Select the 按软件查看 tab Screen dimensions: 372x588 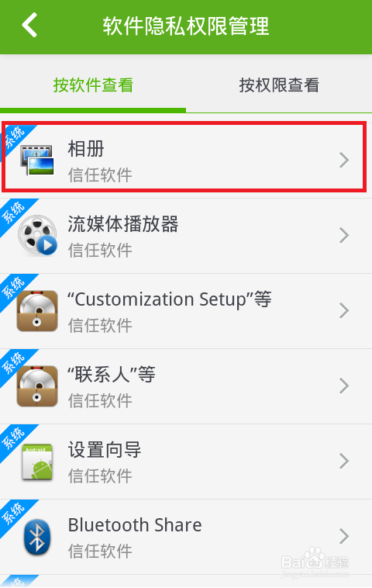pyautogui.click(x=93, y=85)
